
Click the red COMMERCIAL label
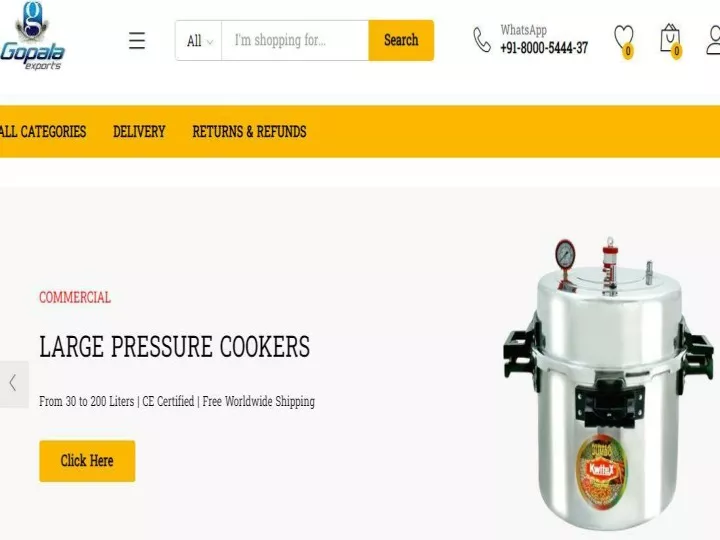click(75, 298)
